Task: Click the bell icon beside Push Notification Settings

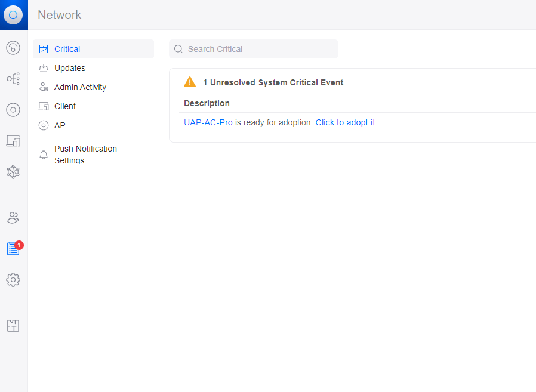Action: coord(44,155)
